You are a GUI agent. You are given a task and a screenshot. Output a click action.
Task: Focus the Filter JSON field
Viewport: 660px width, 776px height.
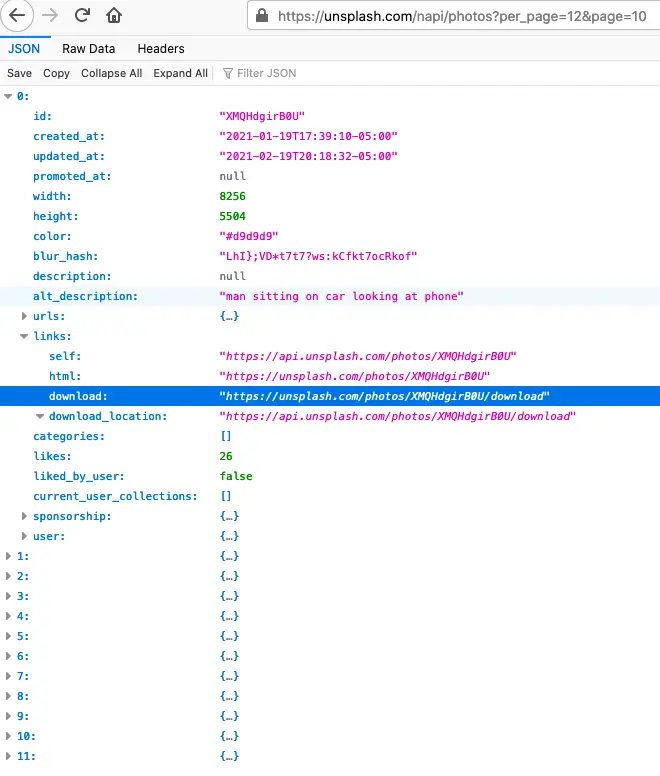click(x=267, y=73)
